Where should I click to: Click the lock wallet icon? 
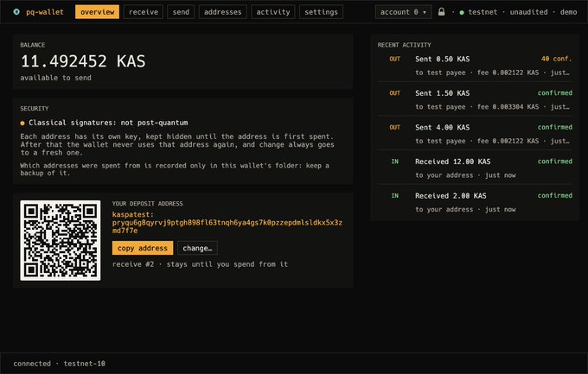(442, 12)
